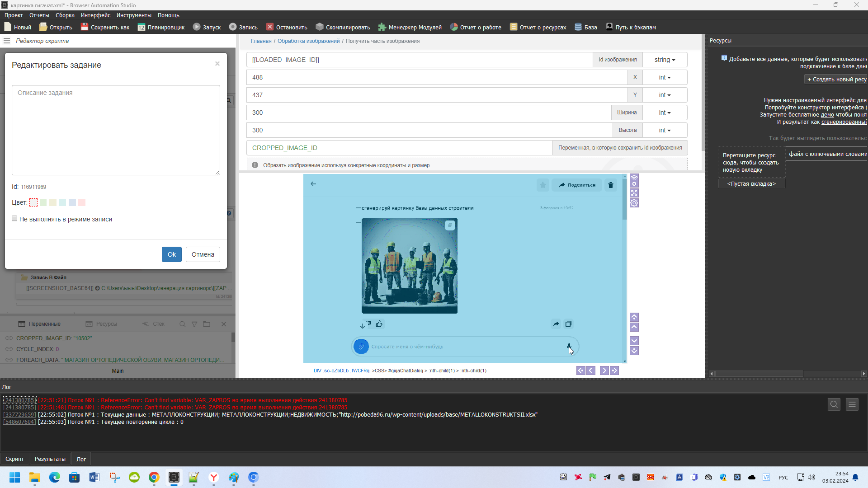This screenshot has height=488, width=868.
Task: Click the settings gear beside browser preview
Action: [634, 203]
